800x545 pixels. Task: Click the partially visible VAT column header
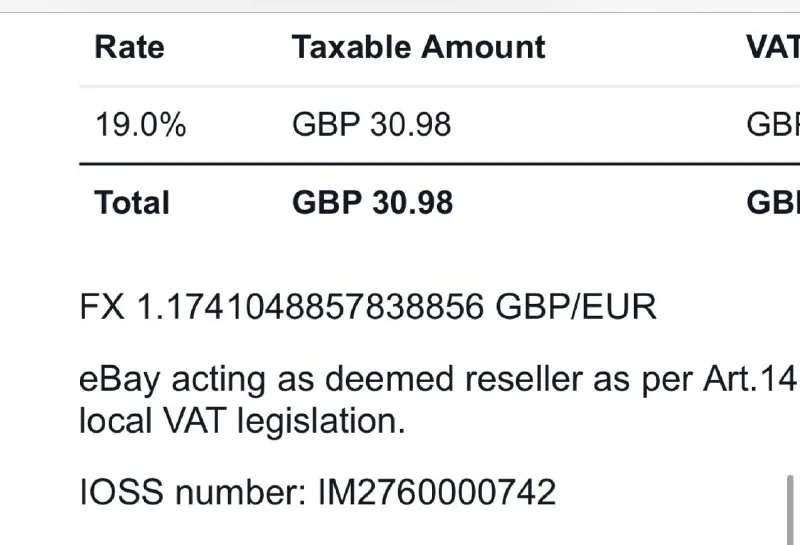[x=774, y=47]
